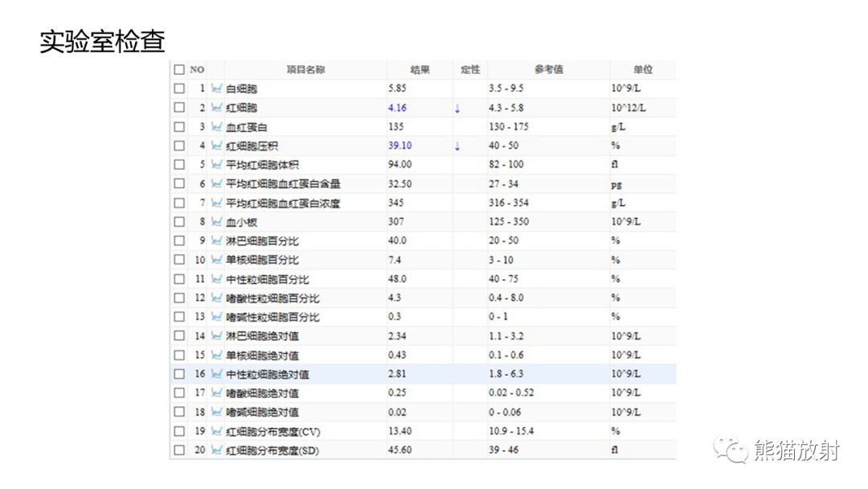The image size is (868, 489).
Task: Click reference range 125 - 350
Action: pos(508,221)
